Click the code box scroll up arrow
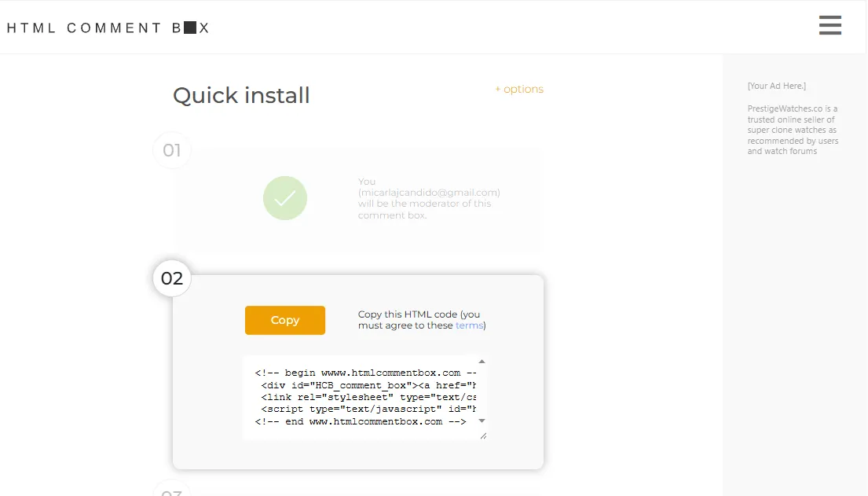This screenshot has height=496, width=868. pyautogui.click(x=482, y=362)
